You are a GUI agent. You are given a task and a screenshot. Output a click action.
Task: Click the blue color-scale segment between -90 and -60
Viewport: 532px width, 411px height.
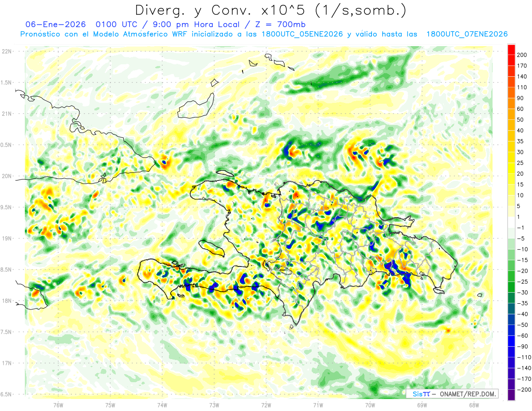point(512,341)
